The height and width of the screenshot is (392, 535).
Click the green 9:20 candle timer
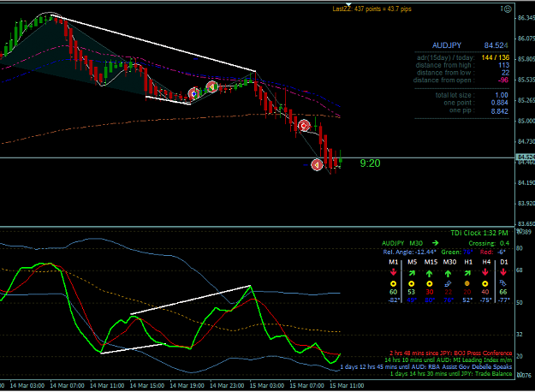click(x=370, y=163)
